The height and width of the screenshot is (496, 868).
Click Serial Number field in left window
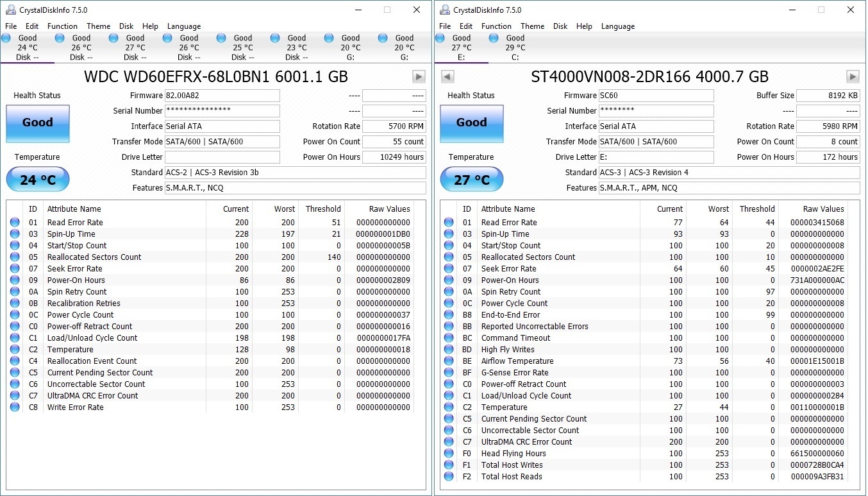click(x=222, y=111)
